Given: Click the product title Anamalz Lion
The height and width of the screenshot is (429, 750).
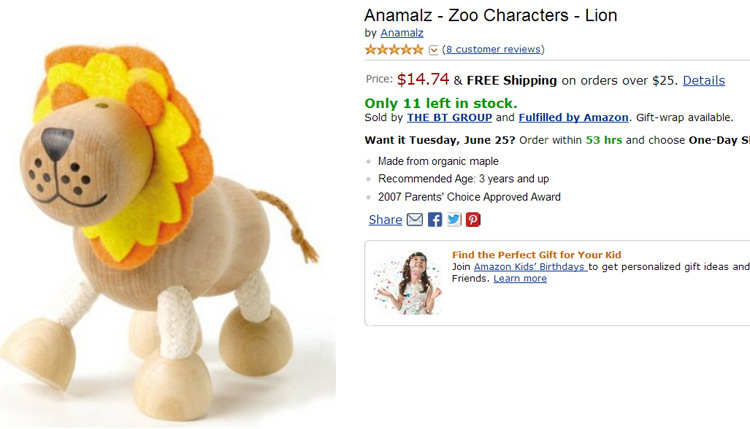Looking at the screenshot, I should click(x=490, y=15).
